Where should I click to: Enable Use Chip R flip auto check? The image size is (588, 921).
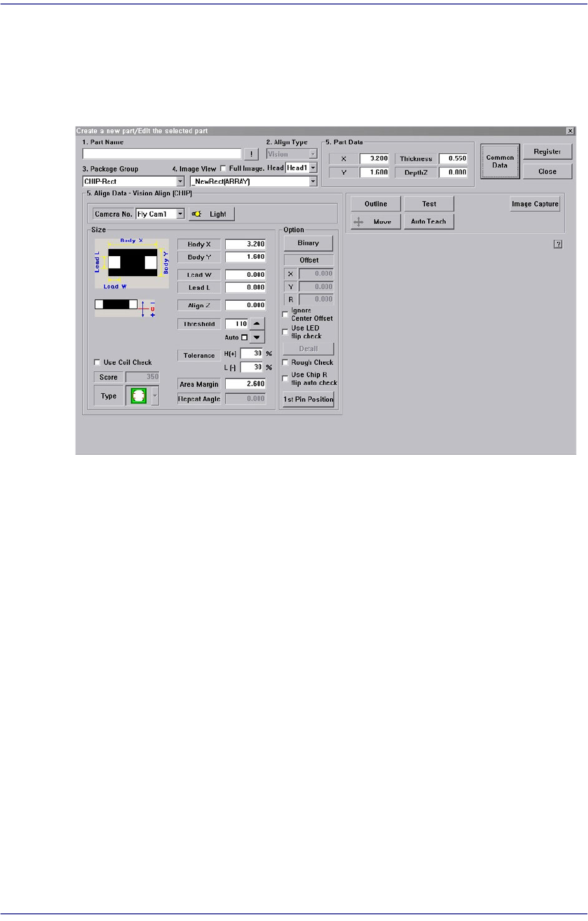tap(285, 378)
